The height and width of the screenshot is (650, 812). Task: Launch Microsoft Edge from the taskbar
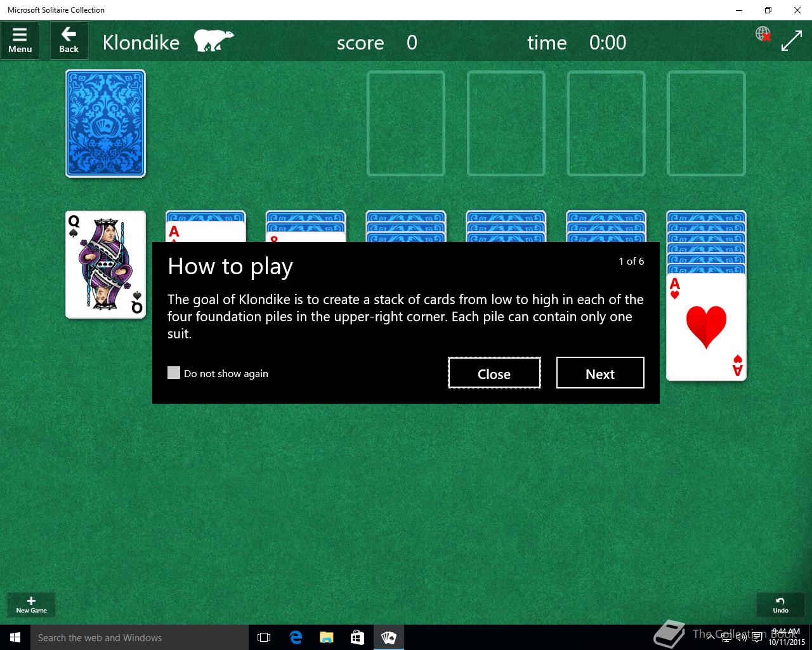[296, 637]
